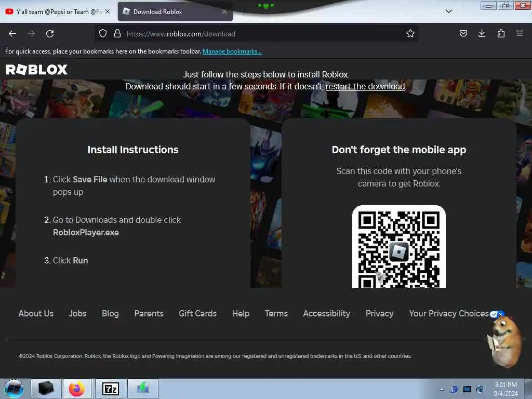The height and width of the screenshot is (399, 532).
Task: Open the Terms footer link
Action: (276, 313)
